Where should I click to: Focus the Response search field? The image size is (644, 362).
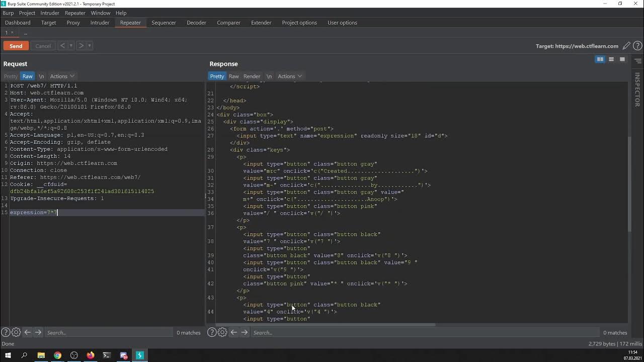(x=425, y=332)
